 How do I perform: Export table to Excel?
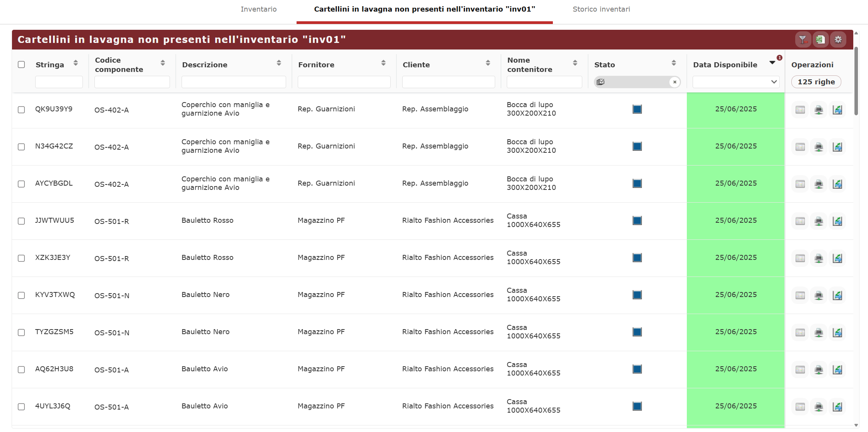pyautogui.click(x=820, y=39)
